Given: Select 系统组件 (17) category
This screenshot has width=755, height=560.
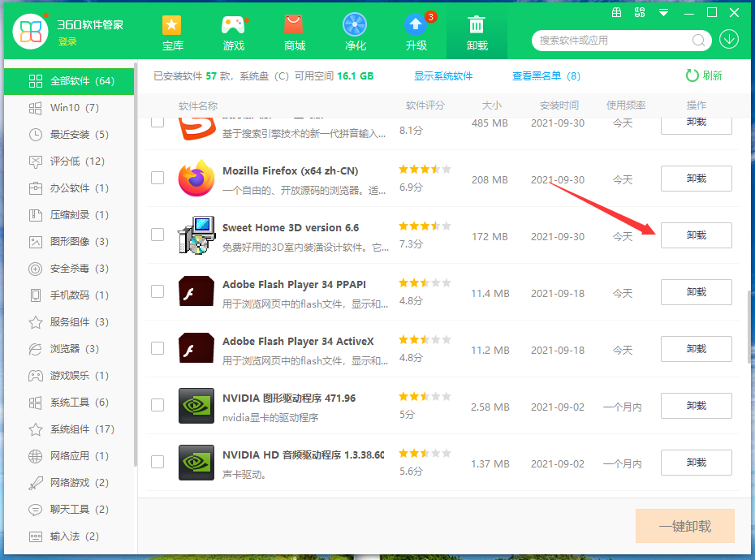Looking at the screenshot, I should [69, 429].
